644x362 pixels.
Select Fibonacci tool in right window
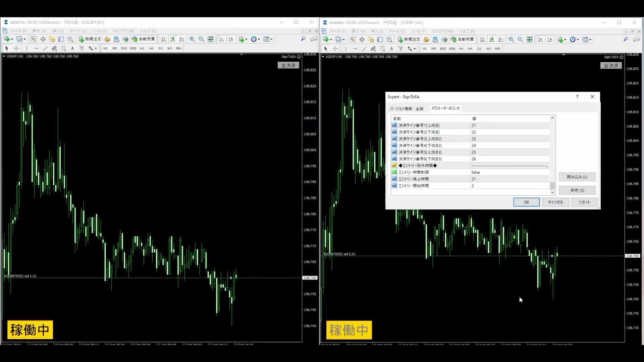382,49
